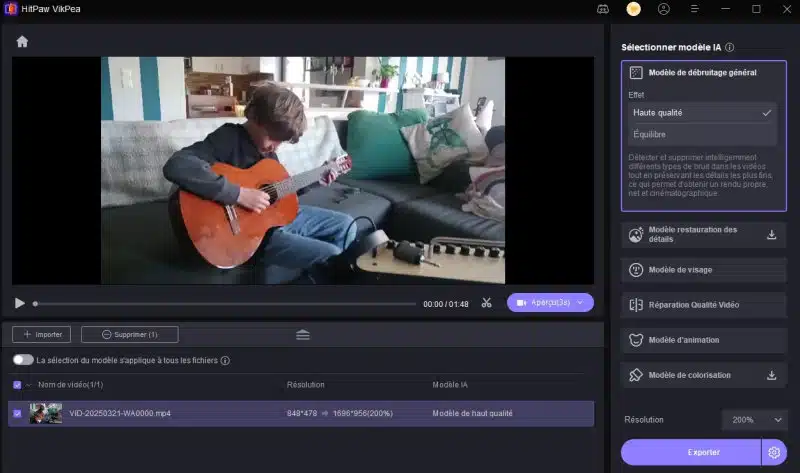
Task: Open thumbnail of VID-20250321-WA0000.mp4
Action: (45, 413)
